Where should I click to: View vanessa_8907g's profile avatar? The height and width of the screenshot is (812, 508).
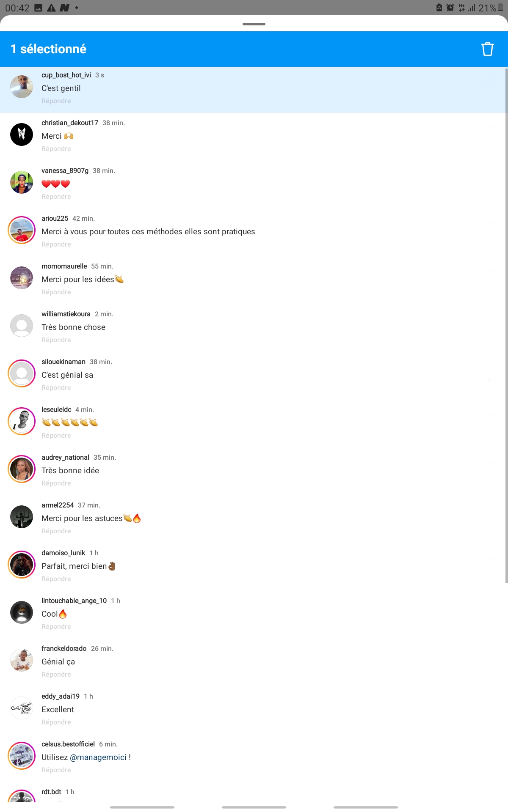coord(22,182)
